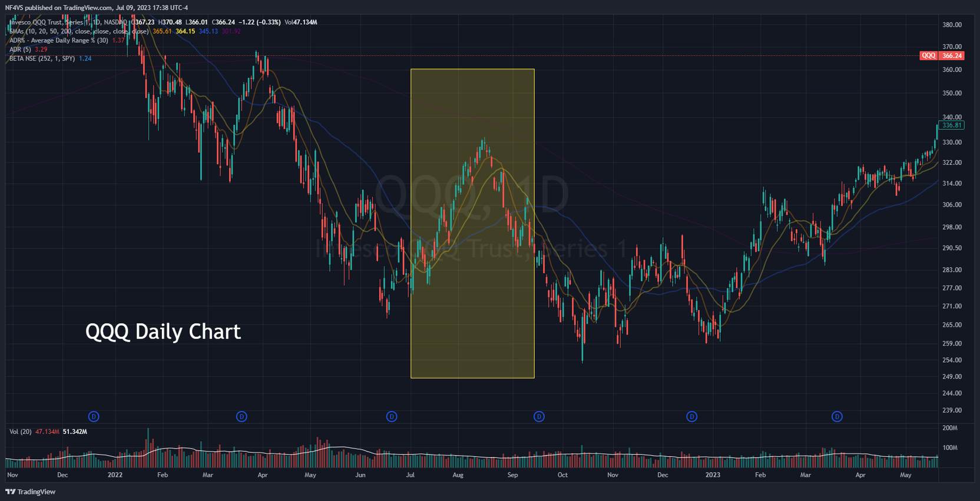Click the Jul label on time axis

pos(410,475)
